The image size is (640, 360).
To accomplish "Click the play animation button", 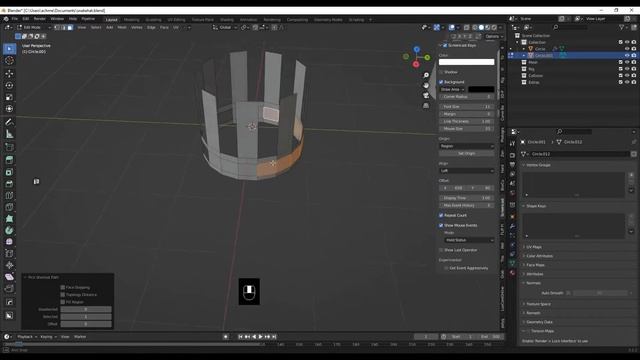I will click(260, 337).
